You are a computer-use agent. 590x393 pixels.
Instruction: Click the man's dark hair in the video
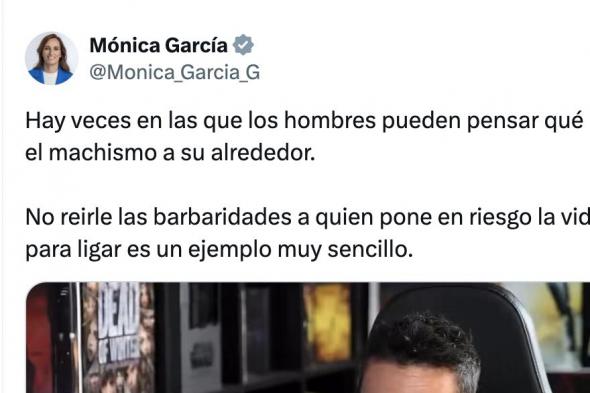[x=423, y=341]
